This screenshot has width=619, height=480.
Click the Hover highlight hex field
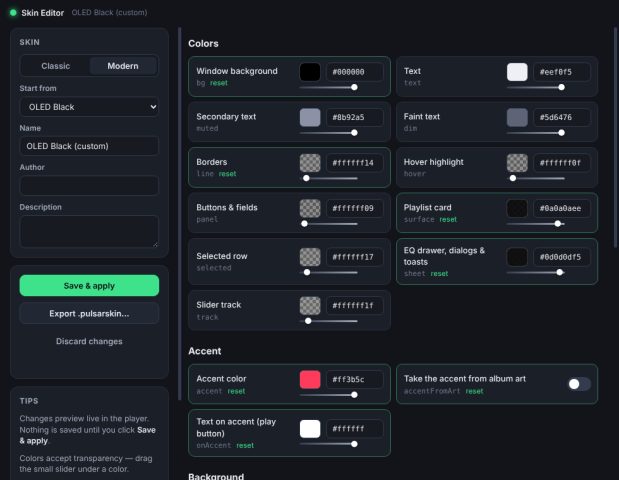(x=562, y=163)
